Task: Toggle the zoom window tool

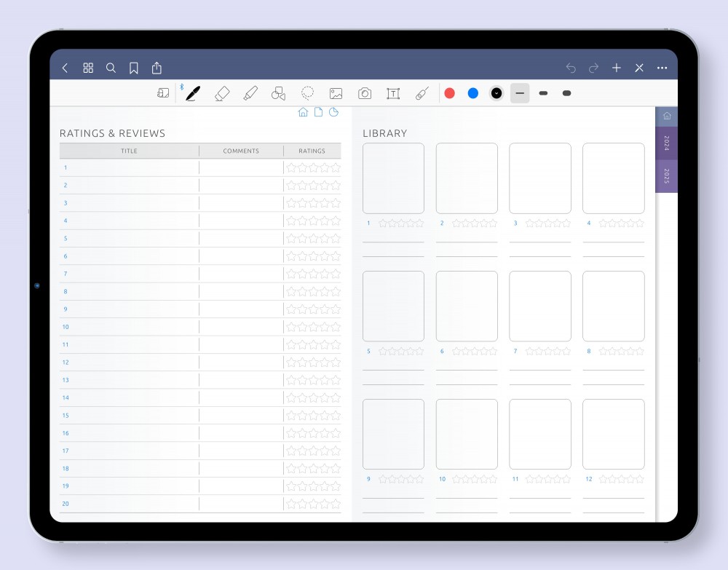Action: pos(163,93)
